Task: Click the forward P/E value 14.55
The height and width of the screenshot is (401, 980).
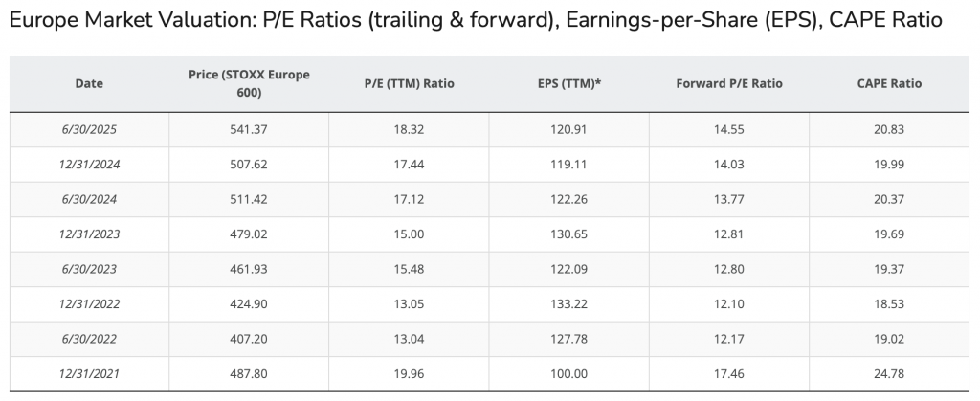Action: [x=729, y=129]
